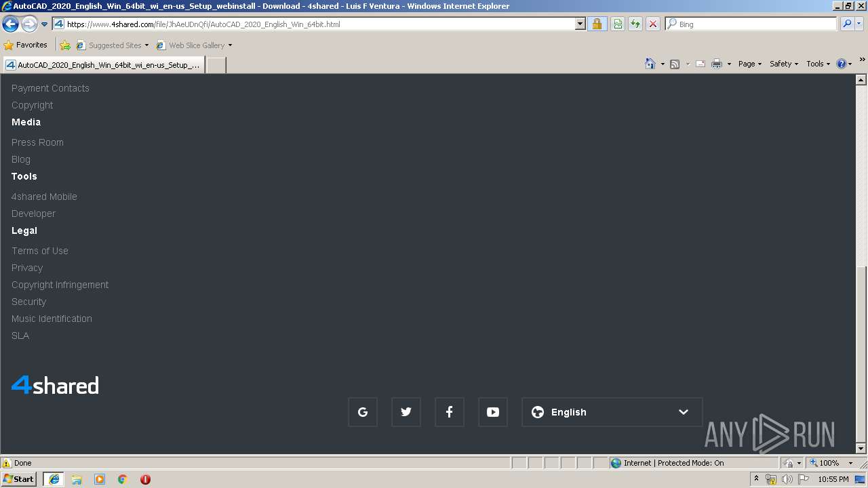Open Internet Explorer from the taskbar
The width and height of the screenshot is (868, 488).
pos(54,479)
